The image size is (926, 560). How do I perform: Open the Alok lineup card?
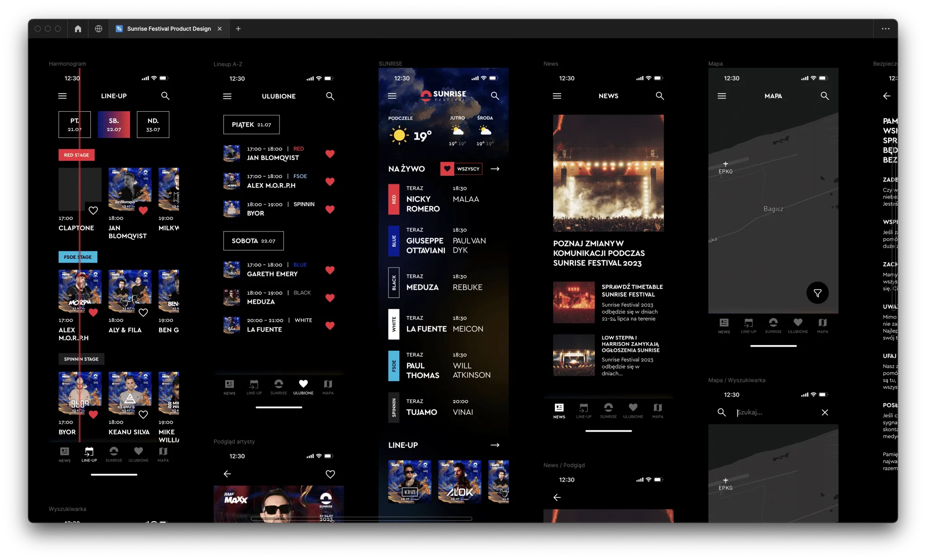coord(459,482)
